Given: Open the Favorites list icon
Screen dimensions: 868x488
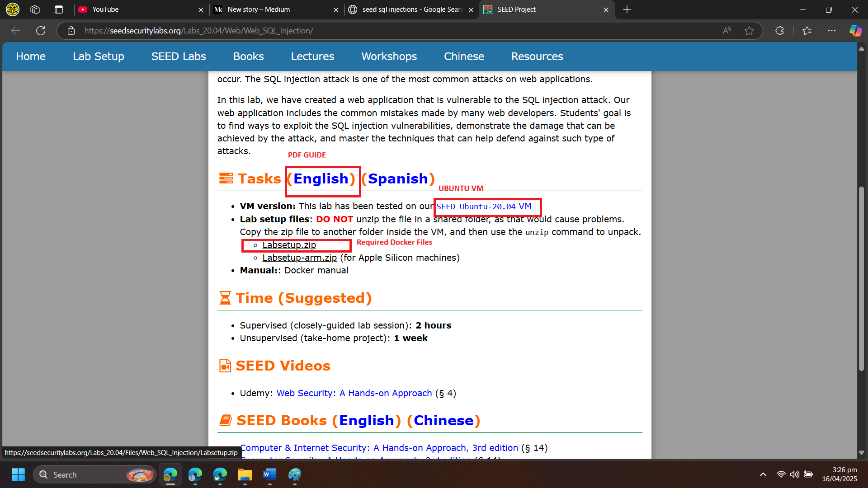Looking at the screenshot, I should pyautogui.click(x=807, y=31).
